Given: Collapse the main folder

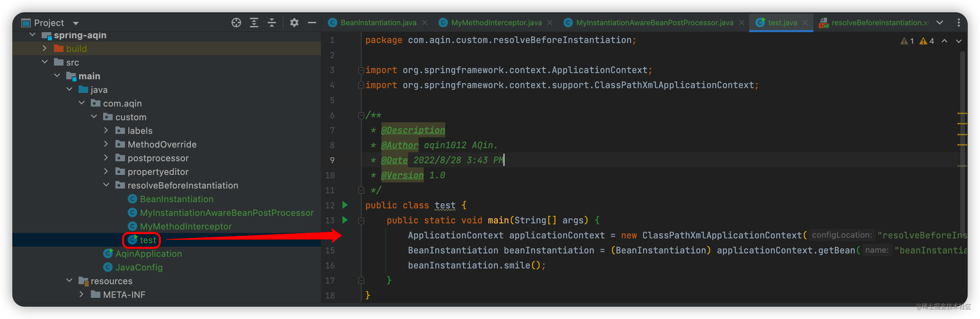Looking at the screenshot, I should [x=57, y=76].
